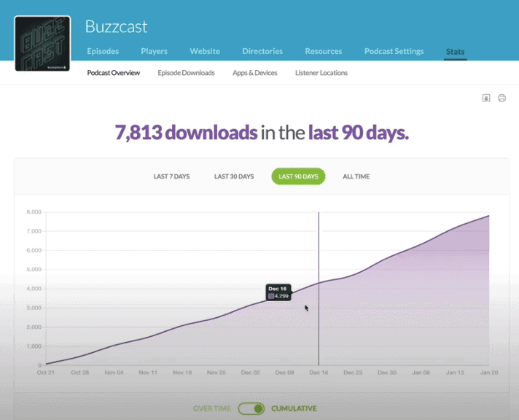Click the Jan 06 x-axis label
The image size is (519, 420).
coord(421,373)
